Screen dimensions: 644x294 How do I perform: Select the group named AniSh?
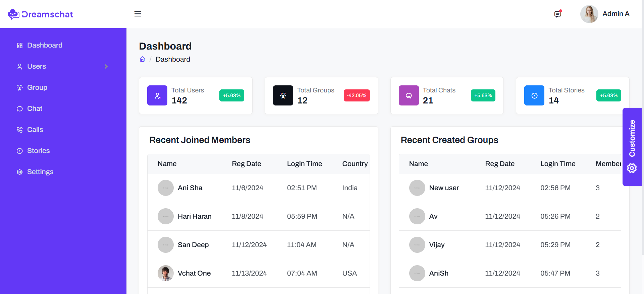point(439,273)
